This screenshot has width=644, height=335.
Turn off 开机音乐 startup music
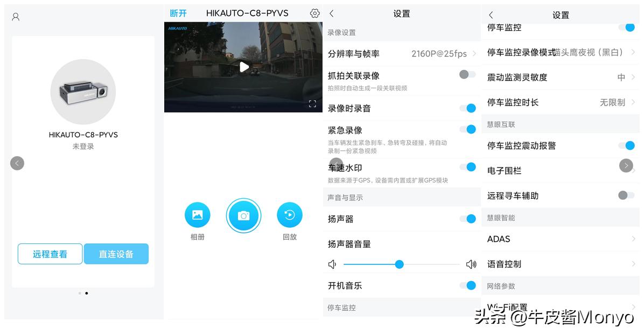(466, 285)
